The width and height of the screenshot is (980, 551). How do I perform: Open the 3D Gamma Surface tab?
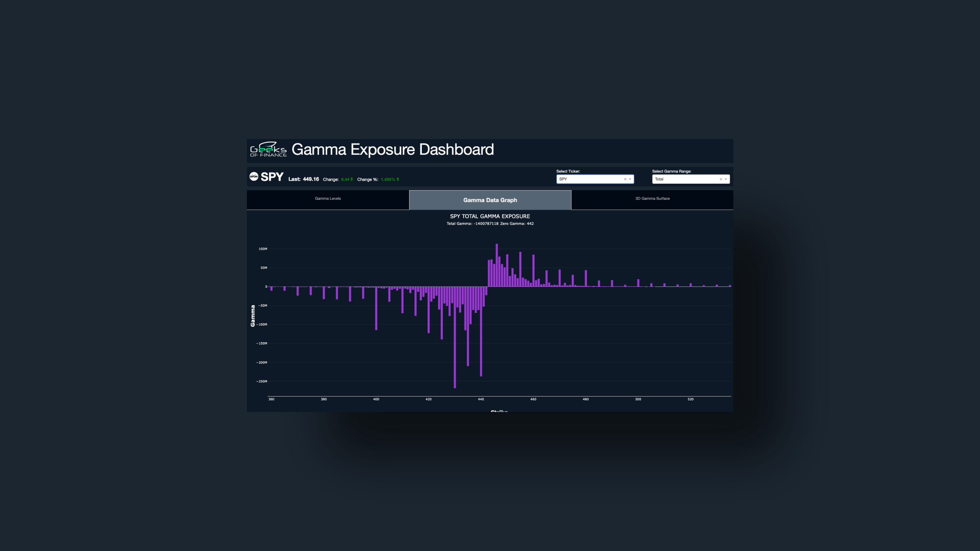[x=652, y=199]
